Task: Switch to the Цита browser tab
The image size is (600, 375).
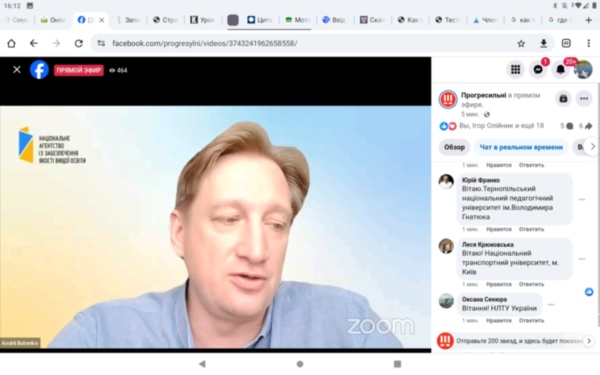Action: tap(260, 20)
